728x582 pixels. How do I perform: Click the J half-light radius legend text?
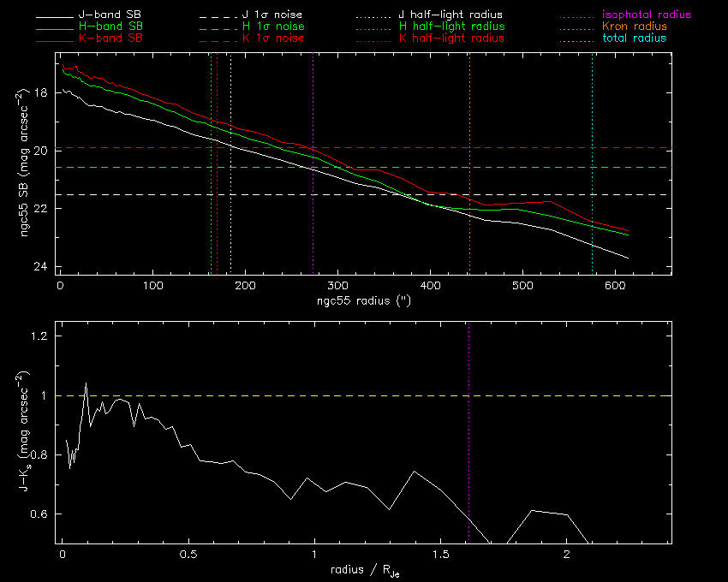click(x=451, y=15)
